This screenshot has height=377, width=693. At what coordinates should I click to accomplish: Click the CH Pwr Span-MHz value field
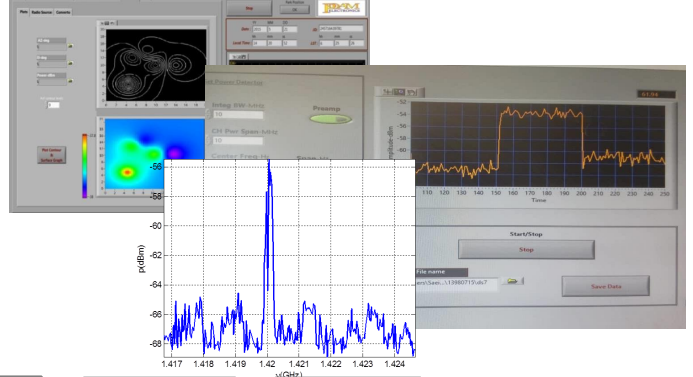pos(238,141)
